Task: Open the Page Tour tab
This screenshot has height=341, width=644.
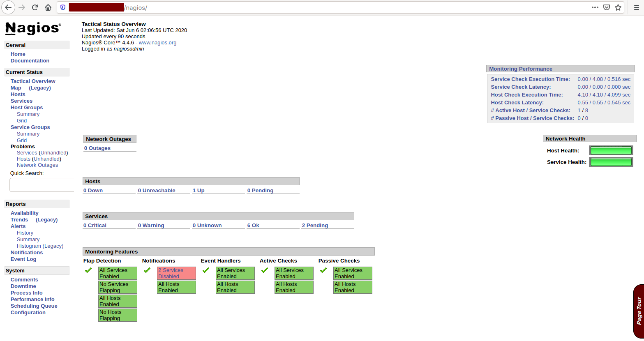Action: coord(639,311)
